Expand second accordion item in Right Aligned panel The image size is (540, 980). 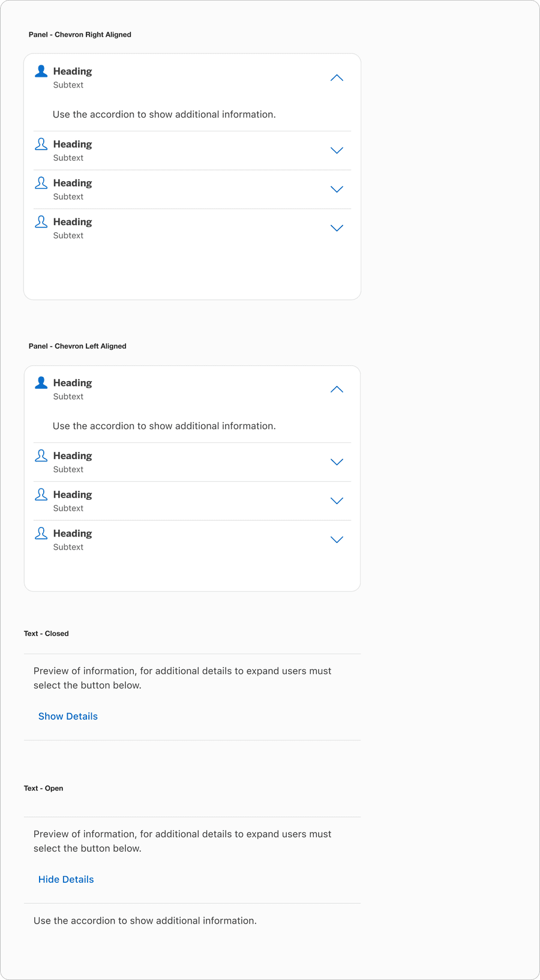point(337,151)
